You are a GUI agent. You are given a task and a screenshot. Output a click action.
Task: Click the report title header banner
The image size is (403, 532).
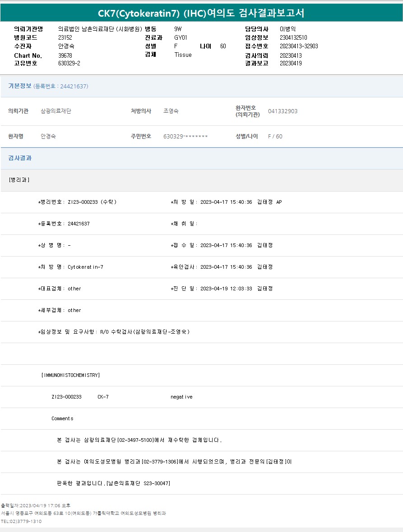(x=201, y=13)
